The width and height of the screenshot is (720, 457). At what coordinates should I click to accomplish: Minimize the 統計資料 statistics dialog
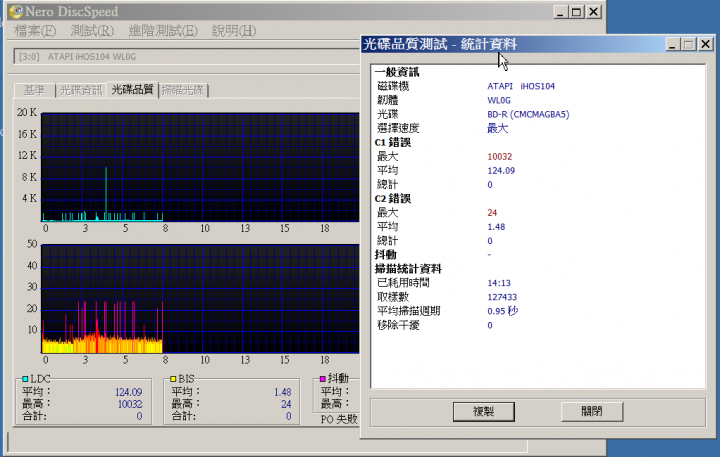[x=673, y=44]
